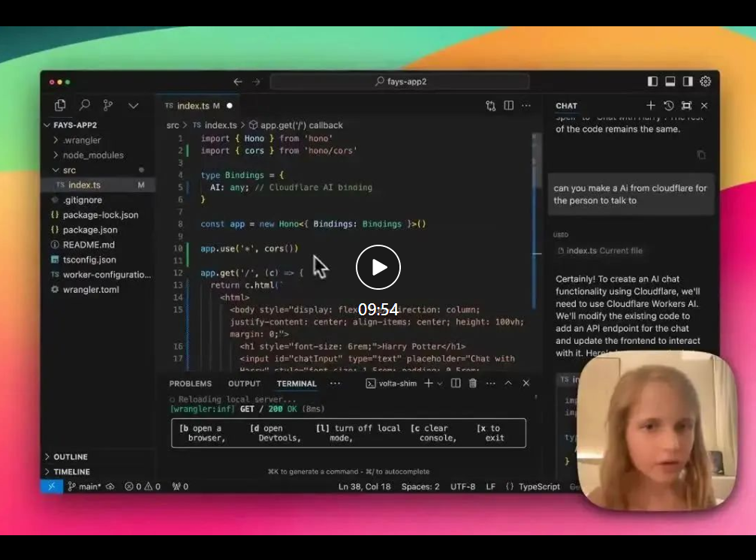Open changes compare icon in editor

click(491, 106)
